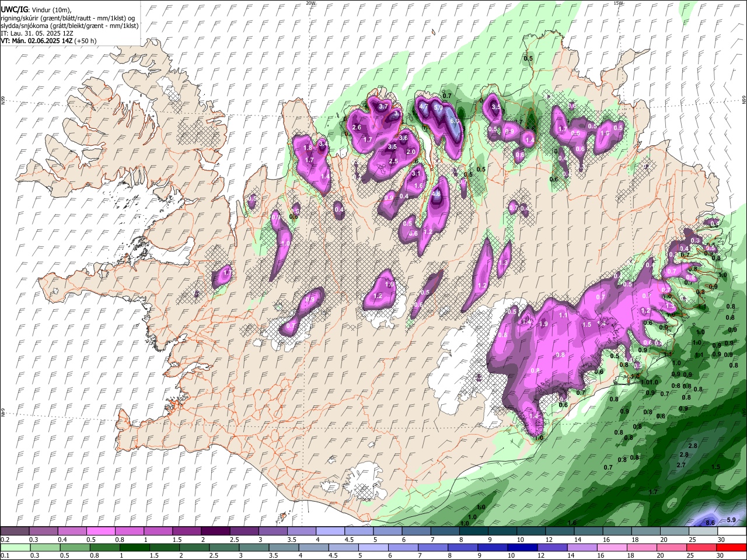Click the "0.1" label on lower legend
The image size is (747, 560).
[x=5, y=555]
